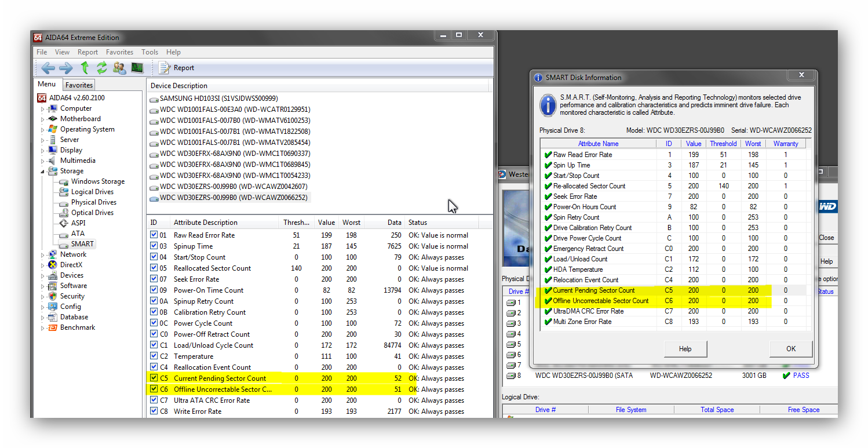Select the Config tree node
The image size is (868, 448).
71,307
